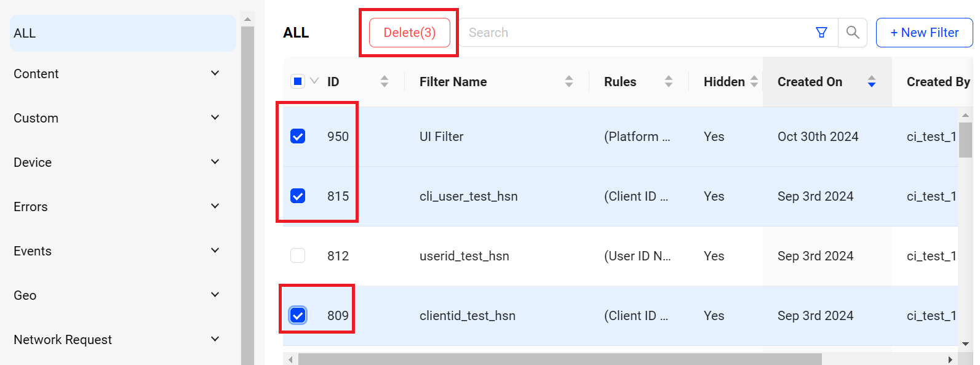
Task: Click the Delete(3) button
Action: pyautogui.click(x=410, y=33)
